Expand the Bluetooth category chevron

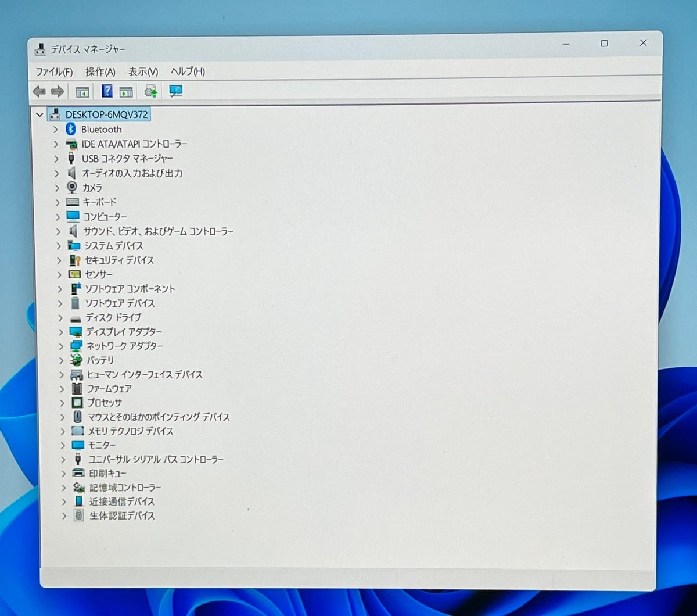(56, 129)
